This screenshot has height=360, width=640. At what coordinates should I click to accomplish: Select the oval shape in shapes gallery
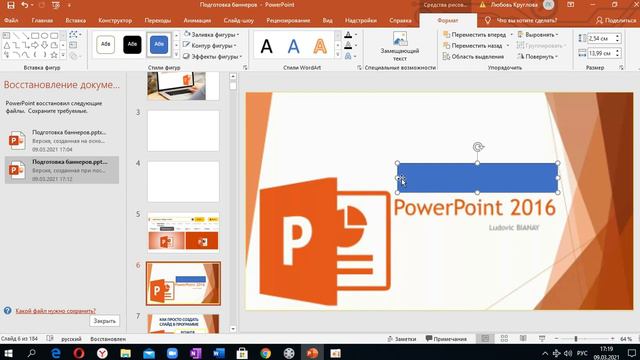tap(44, 36)
